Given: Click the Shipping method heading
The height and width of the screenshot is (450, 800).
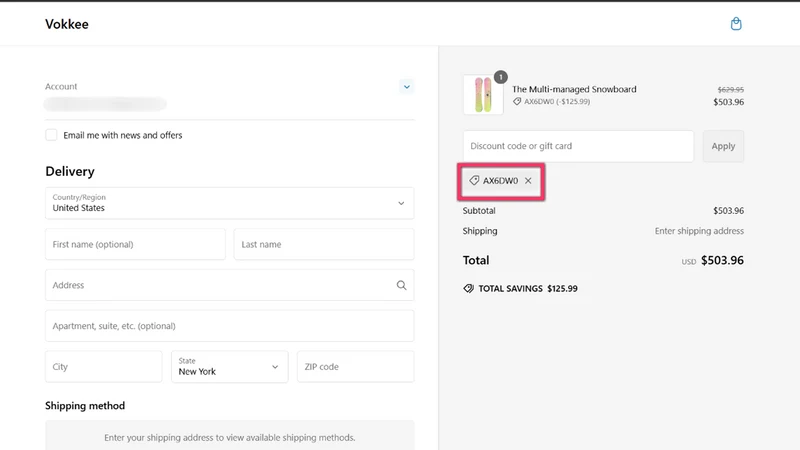Looking at the screenshot, I should [x=85, y=406].
